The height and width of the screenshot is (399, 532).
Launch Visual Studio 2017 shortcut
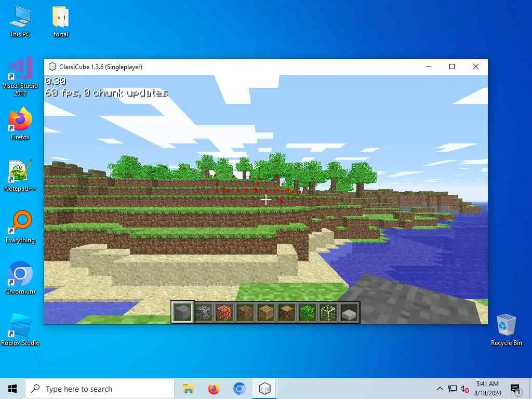[x=20, y=77]
